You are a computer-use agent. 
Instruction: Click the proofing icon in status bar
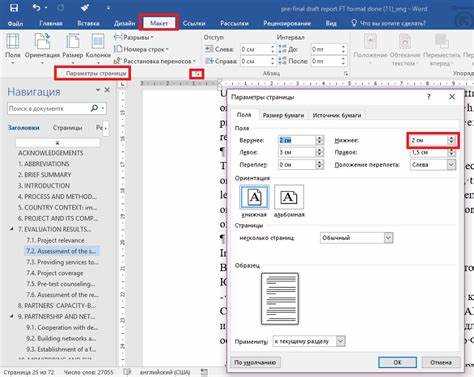(x=127, y=372)
